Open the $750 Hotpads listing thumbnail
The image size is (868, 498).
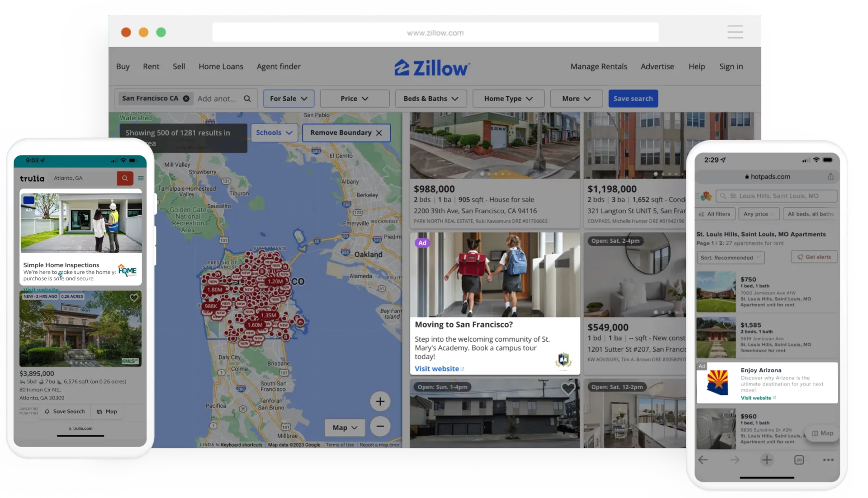point(716,292)
